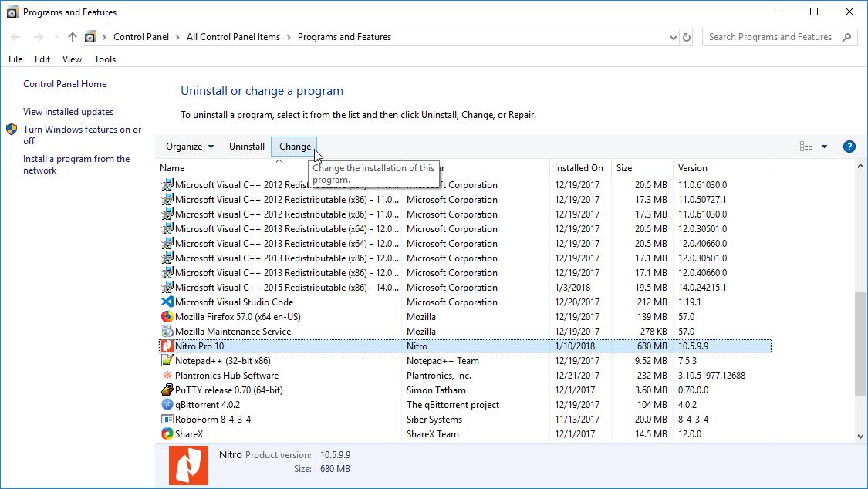868x489 pixels.
Task: Select the Nitro Pro 10 row
Action: (465, 346)
